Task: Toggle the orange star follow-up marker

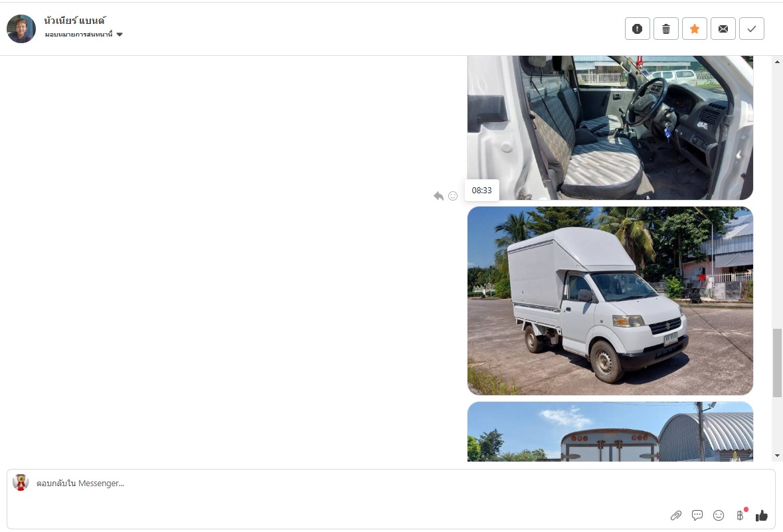Action: (x=694, y=29)
